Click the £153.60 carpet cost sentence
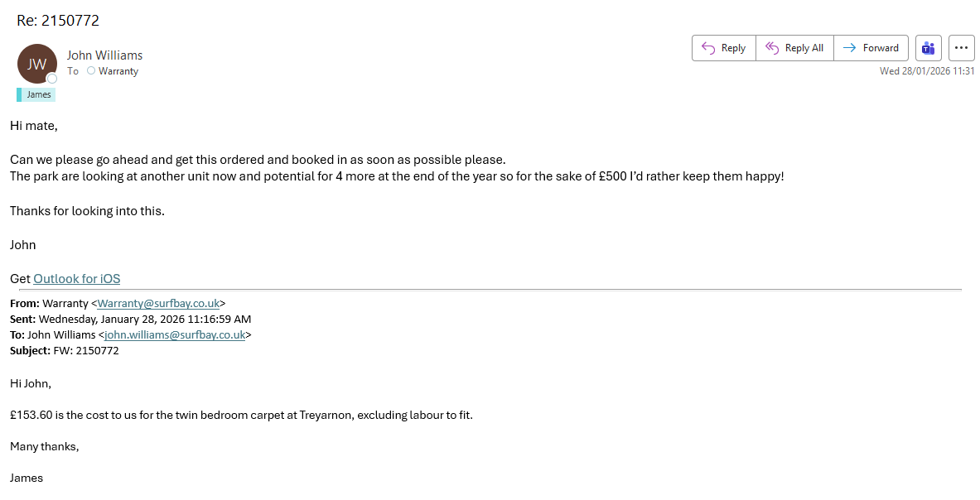The width and height of the screenshot is (980, 500). (241, 415)
